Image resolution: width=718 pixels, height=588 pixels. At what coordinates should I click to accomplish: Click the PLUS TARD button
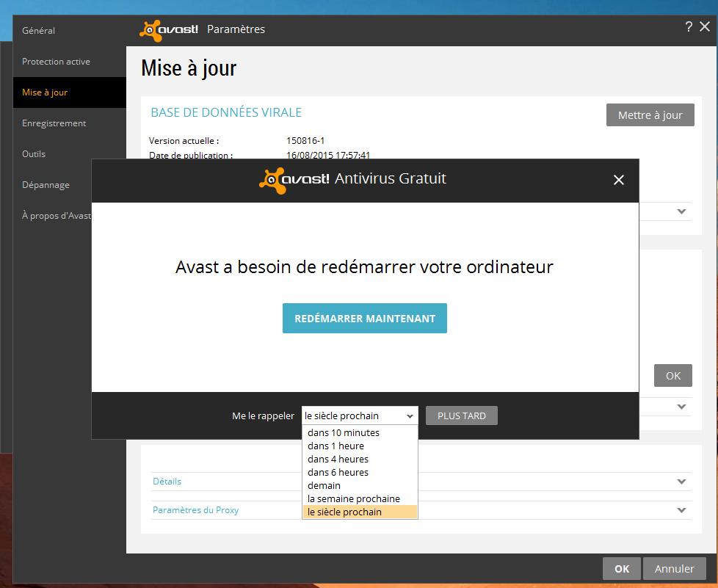pyautogui.click(x=462, y=415)
